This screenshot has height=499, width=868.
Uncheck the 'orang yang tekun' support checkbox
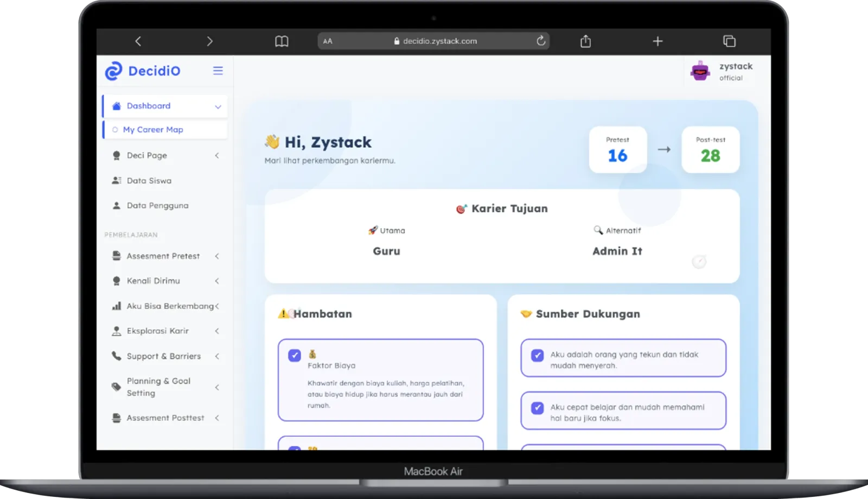pyautogui.click(x=537, y=356)
